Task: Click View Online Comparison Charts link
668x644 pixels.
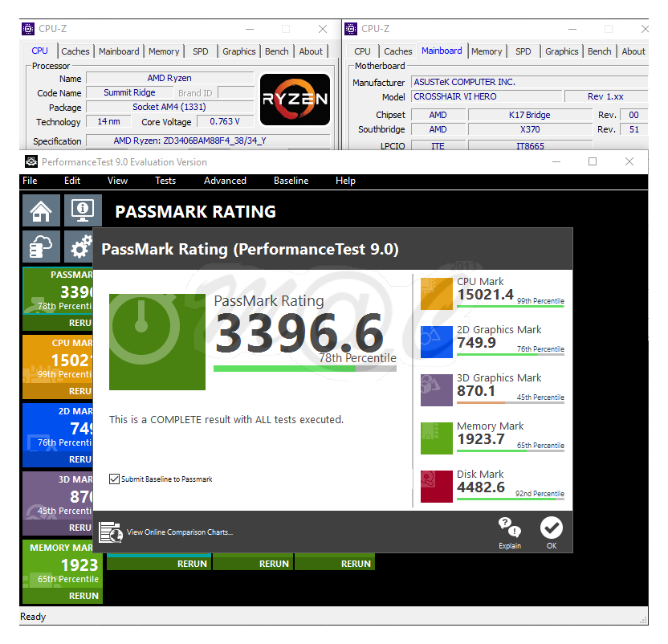Action: pos(179,532)
